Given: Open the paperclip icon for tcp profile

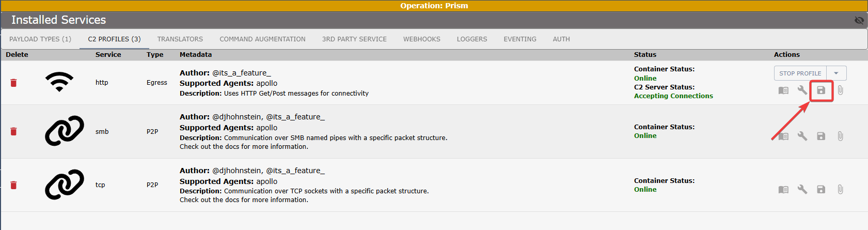Looking at the screenshot, I should pos(840,190).
